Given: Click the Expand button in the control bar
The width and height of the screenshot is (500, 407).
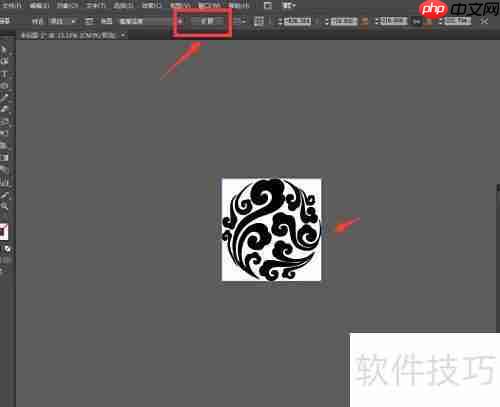Looking at the screenshot, I should [x=207, y=21].
